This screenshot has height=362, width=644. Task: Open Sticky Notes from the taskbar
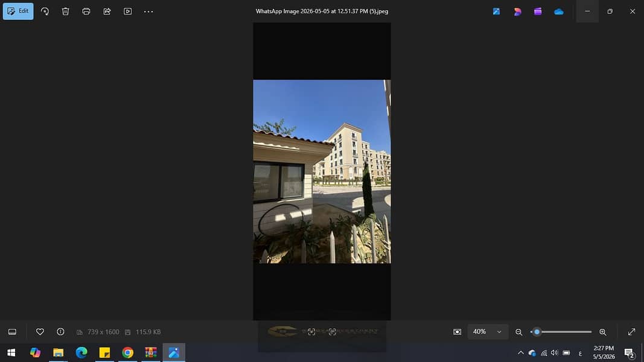pos(105,352)
